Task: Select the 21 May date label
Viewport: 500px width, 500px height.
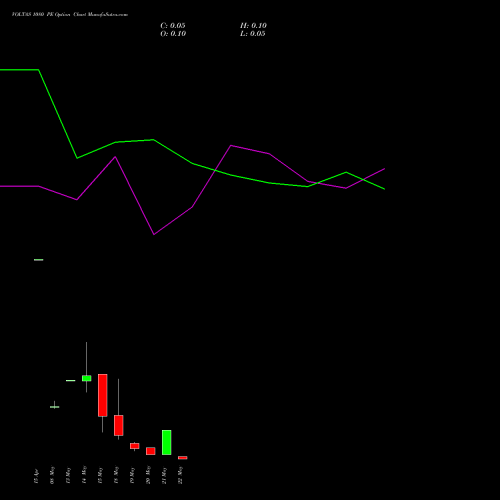Action: [164, 475]
